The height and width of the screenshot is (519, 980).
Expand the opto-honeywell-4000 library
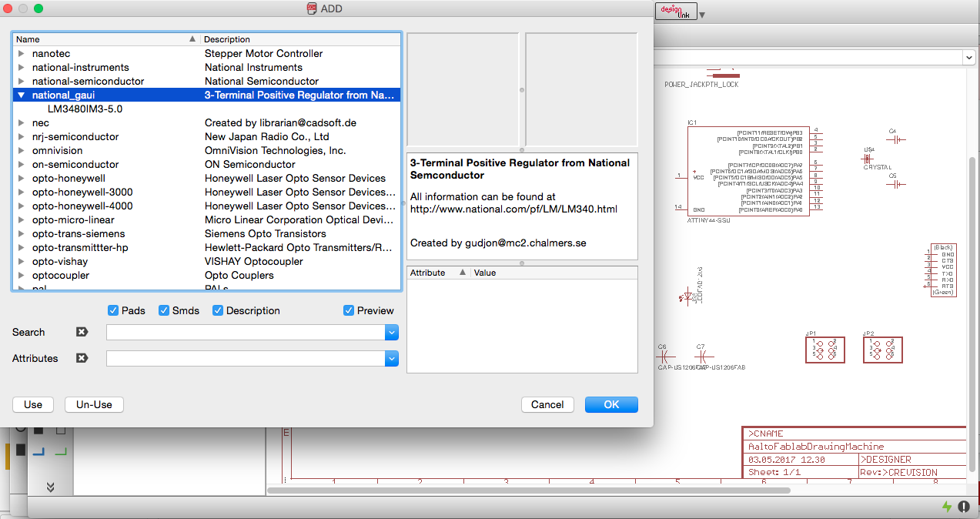(x=22, y=206)
